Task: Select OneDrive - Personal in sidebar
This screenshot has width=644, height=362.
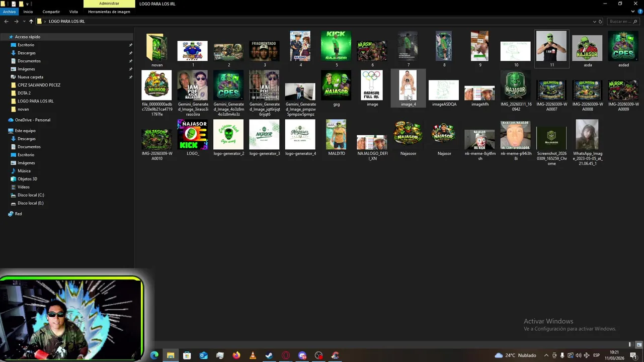Action: pos(33,120)
